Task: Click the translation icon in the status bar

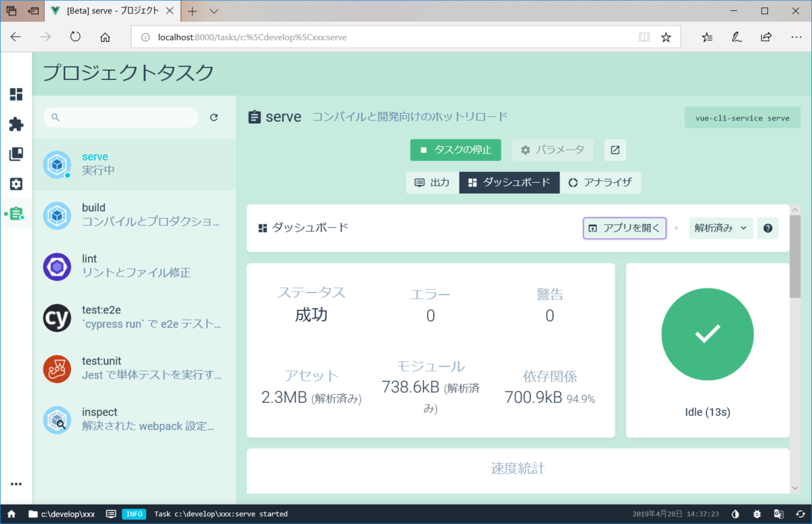Action: tap(780, 514)
